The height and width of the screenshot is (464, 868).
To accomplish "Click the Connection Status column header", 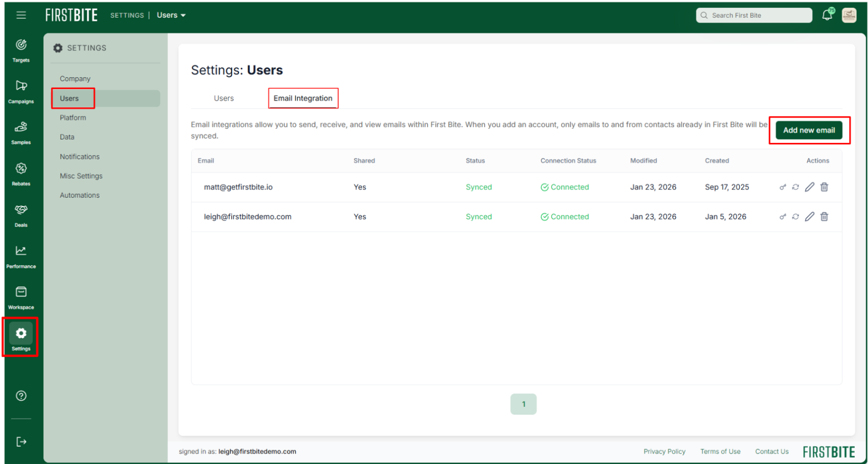I will point(568,161).
